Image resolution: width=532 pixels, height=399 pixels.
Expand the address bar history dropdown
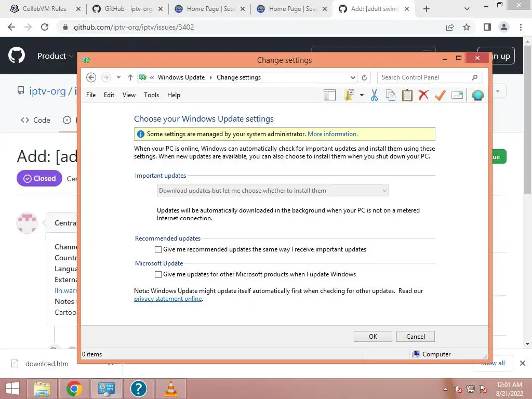tap(353, 77)
